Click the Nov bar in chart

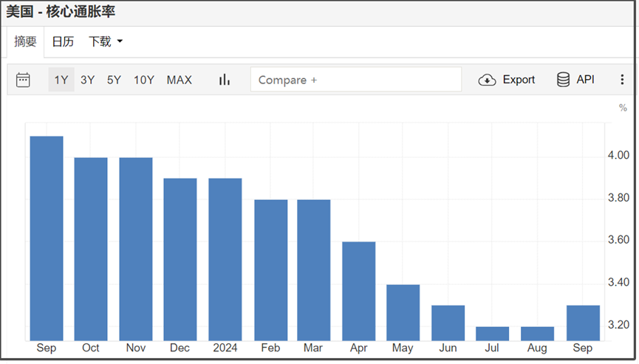point(136,249)
